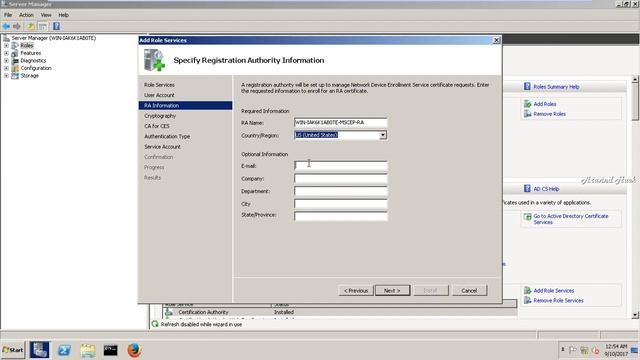The height and width of the screenshot is (360, 640).
Task: Click the Up one level toolbar icon
Action: (31, 27)
